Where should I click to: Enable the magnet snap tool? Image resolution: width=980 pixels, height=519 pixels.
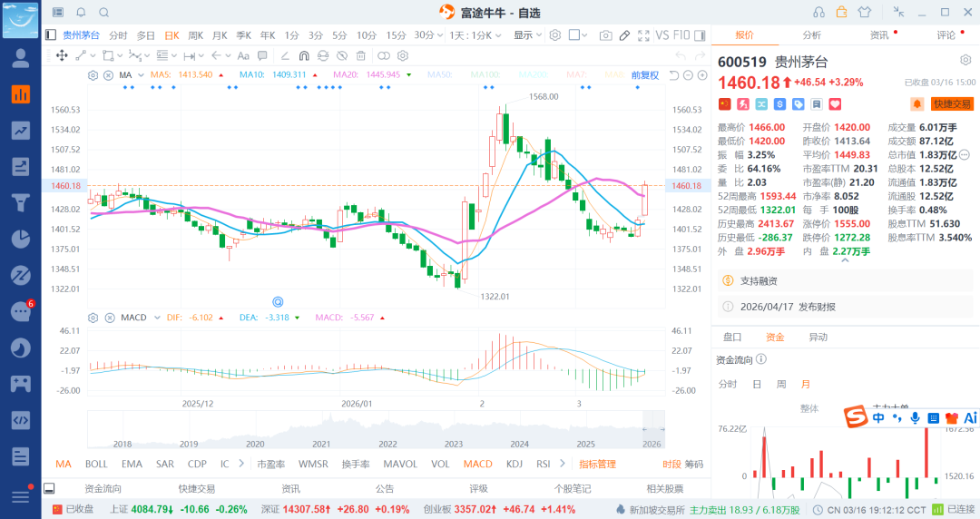tap(304, 55)
